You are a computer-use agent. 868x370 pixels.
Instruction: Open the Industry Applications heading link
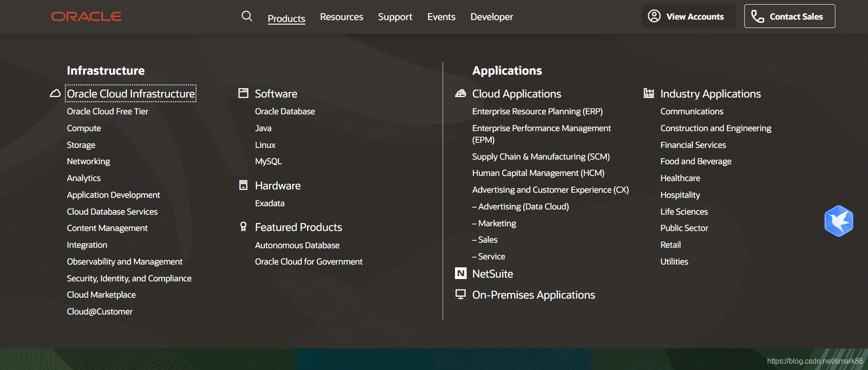[711, 94]
